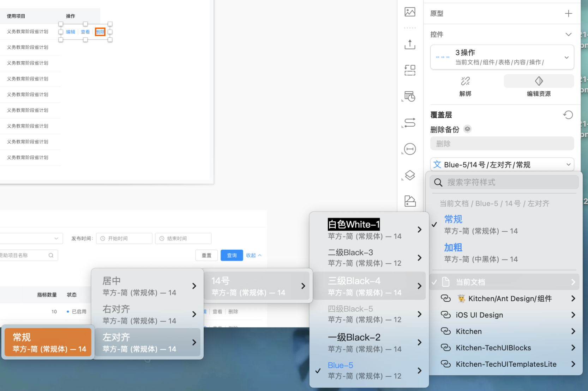Click the upload/export icon in the vertical toolbar
The width and height of the screenshot is (588, 391).
pos(410,44)
